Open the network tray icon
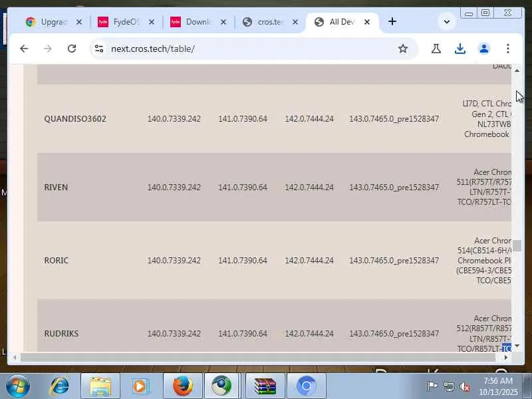 (x=449, y=386)
